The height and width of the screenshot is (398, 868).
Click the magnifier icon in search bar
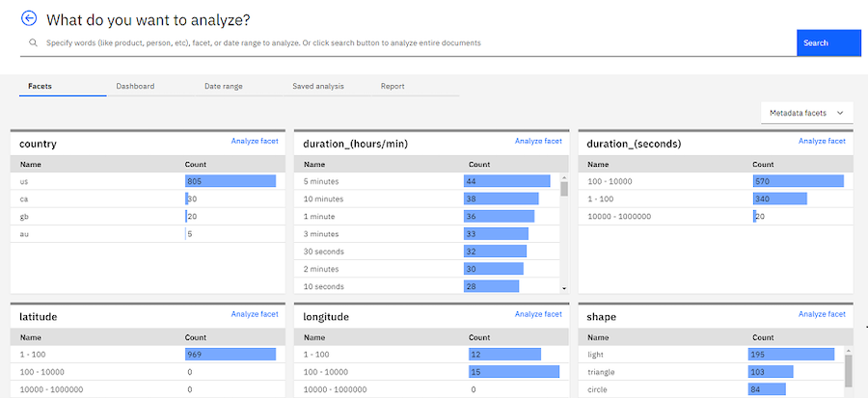pyautogui.click(x=33, y=43)
